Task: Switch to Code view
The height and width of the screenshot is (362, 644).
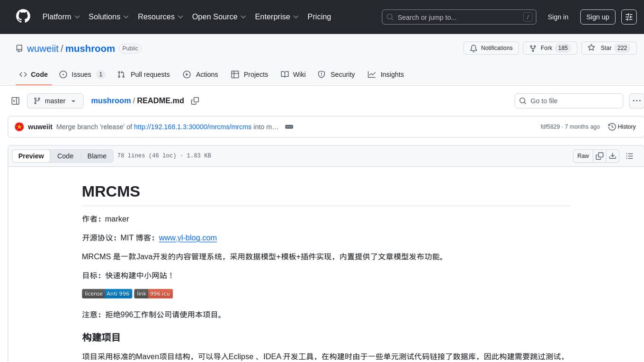Action: [x=65, y=156]
